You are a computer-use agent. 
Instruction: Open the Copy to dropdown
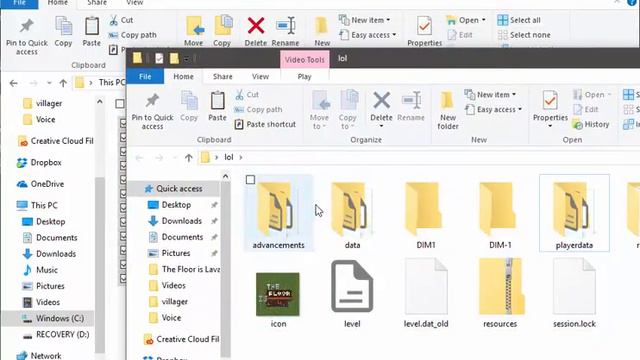coord(347,110)
